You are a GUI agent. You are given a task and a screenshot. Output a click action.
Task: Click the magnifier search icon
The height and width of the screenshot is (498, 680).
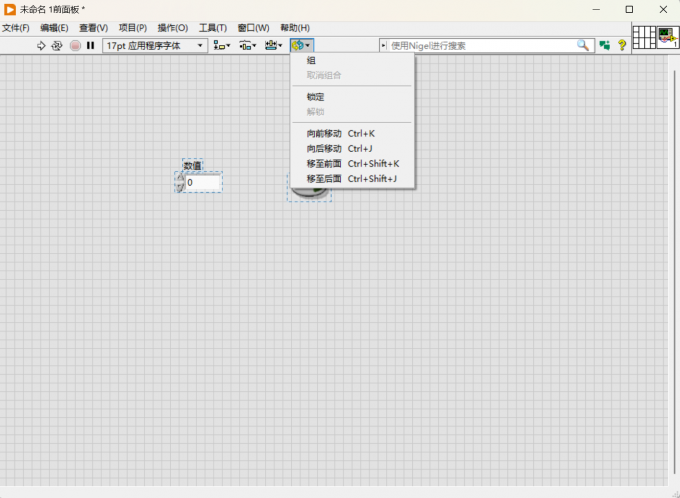point(583,45)
